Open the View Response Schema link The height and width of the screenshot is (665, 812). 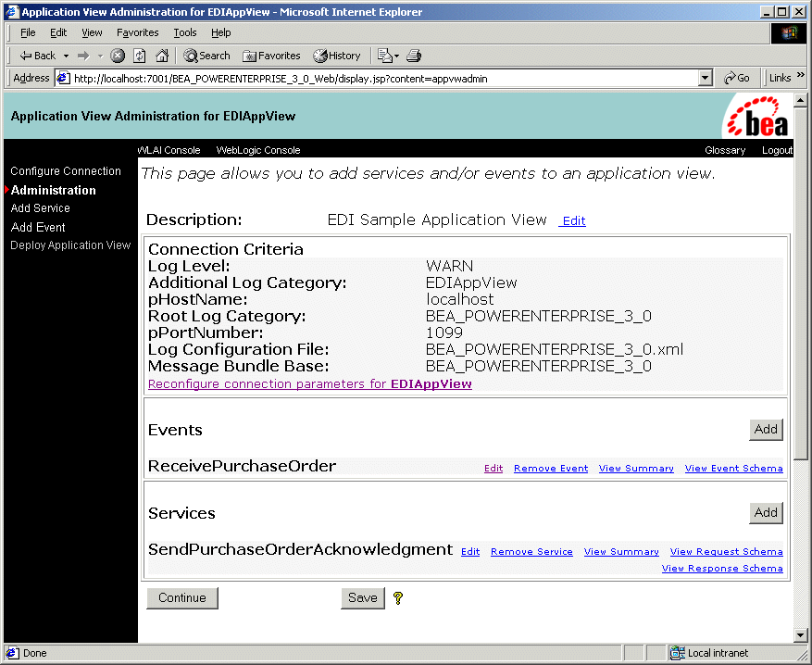coord(722,568)
